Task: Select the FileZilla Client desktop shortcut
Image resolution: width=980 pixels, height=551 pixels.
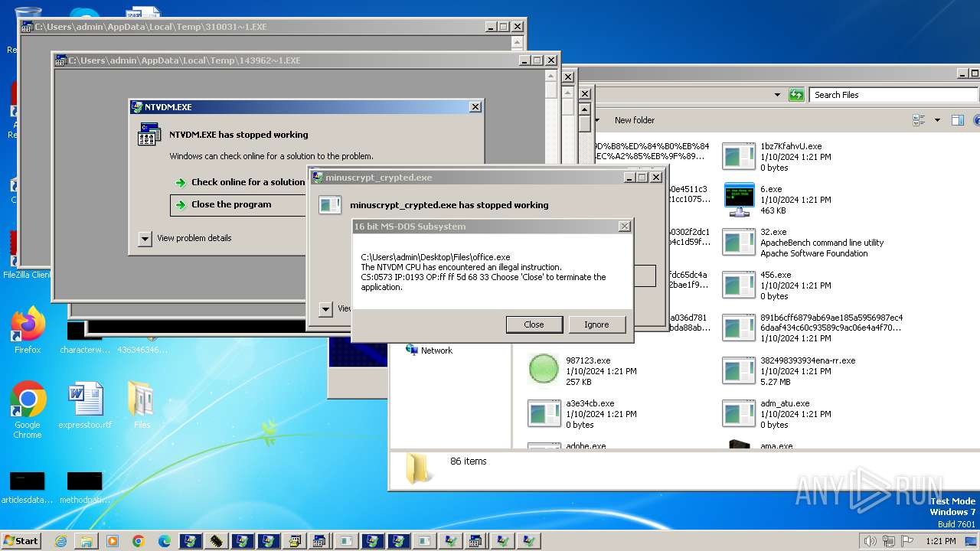Action: [26, 256]
